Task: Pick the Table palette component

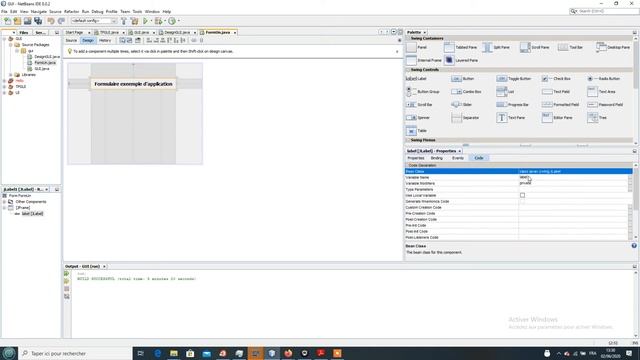Action: pos(416,131)
